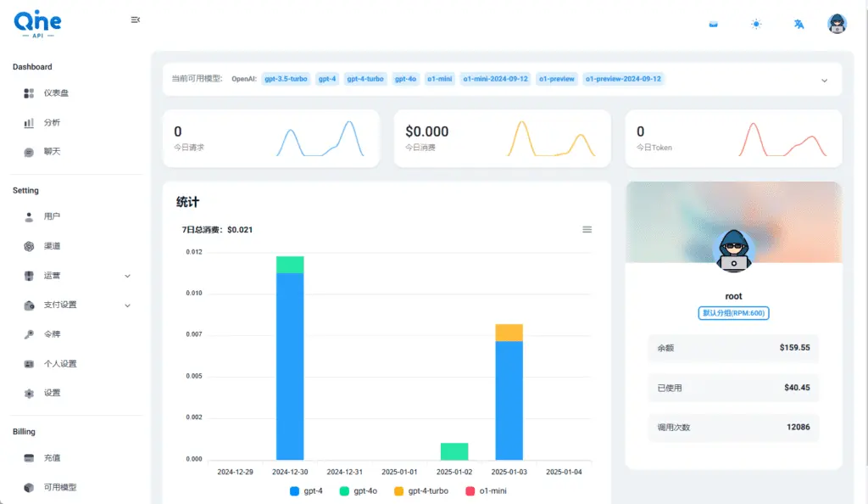This screenshot has height=504, width=868.
Task: Click the One API logo
Action: tap(37, 23)
